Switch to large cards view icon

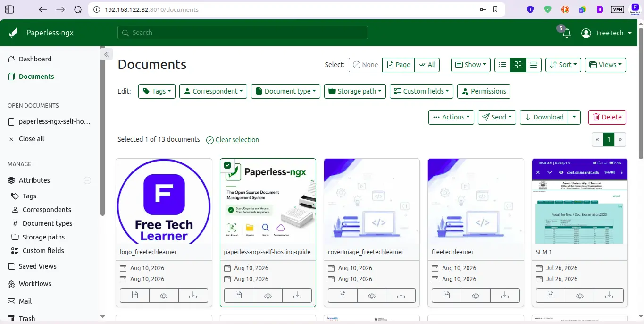pyautogui.click(x=534, y=65)
